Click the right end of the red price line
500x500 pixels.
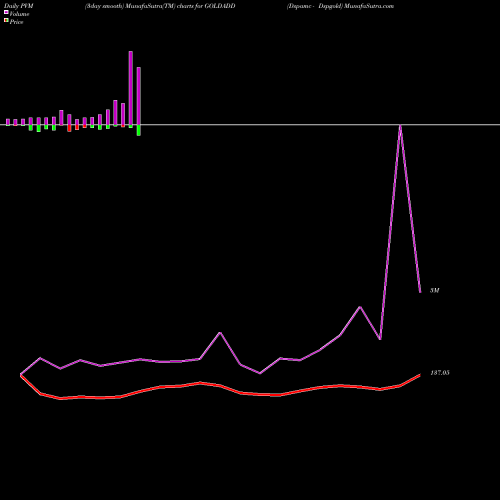point(420,375)
